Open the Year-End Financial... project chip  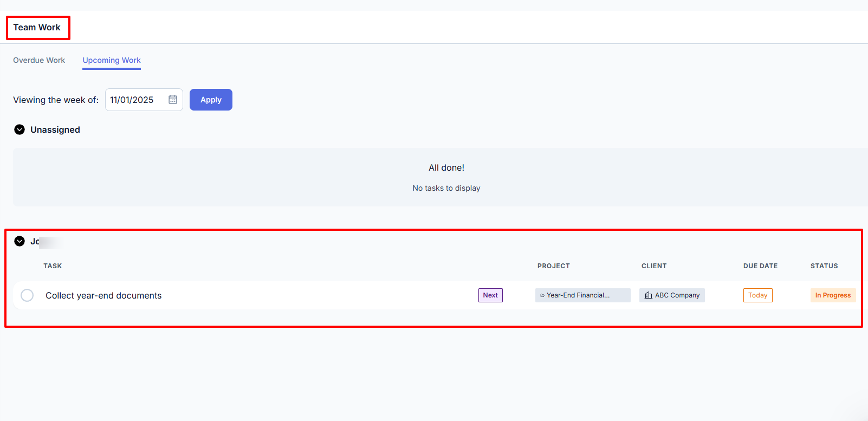(x=583, y=295)
